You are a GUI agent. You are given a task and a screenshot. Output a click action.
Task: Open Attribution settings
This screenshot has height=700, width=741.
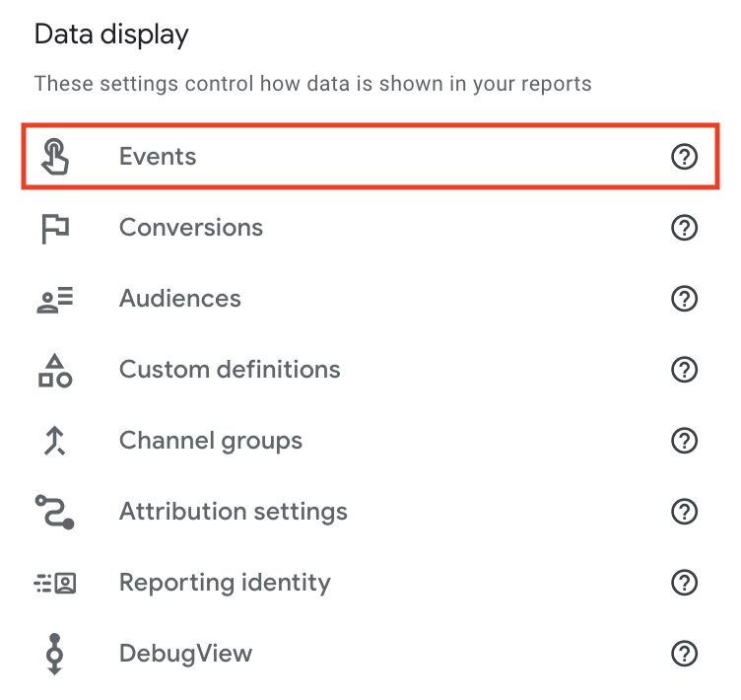370,512
